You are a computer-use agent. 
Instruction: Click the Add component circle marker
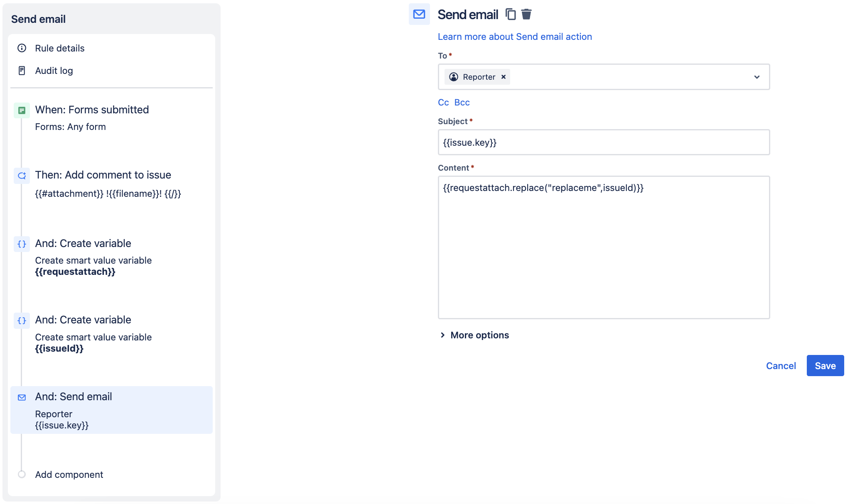(22, 474)
